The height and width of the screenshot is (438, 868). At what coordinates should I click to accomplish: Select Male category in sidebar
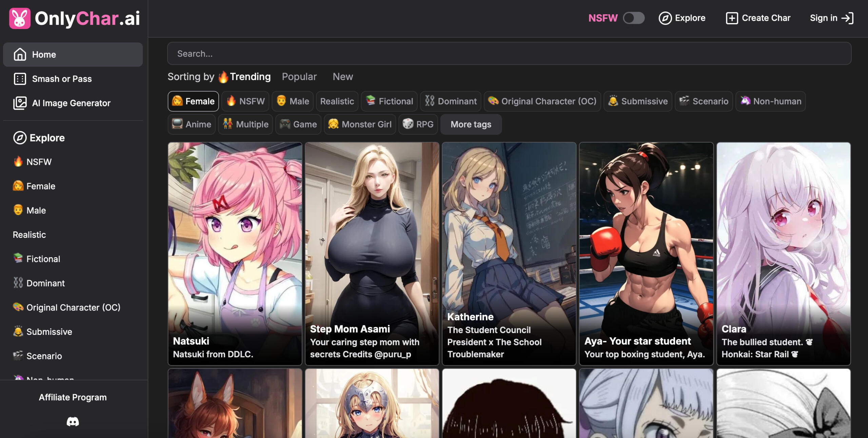29,210
